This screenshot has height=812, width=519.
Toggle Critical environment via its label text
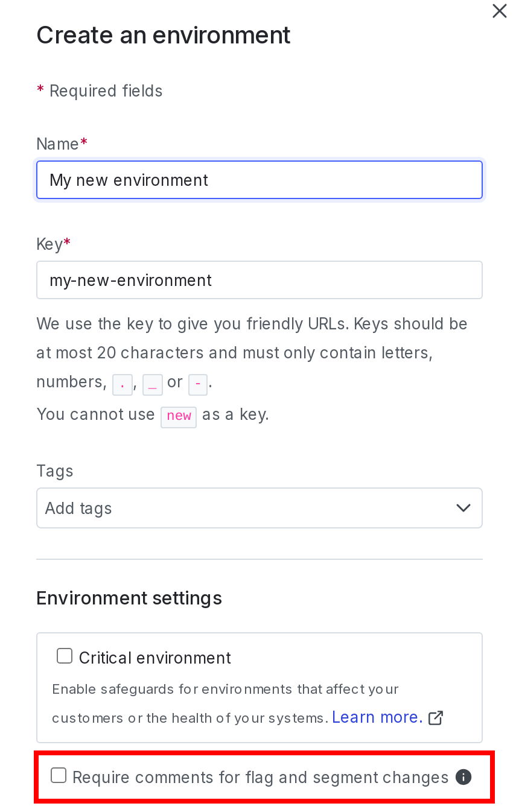coord(154,658)
